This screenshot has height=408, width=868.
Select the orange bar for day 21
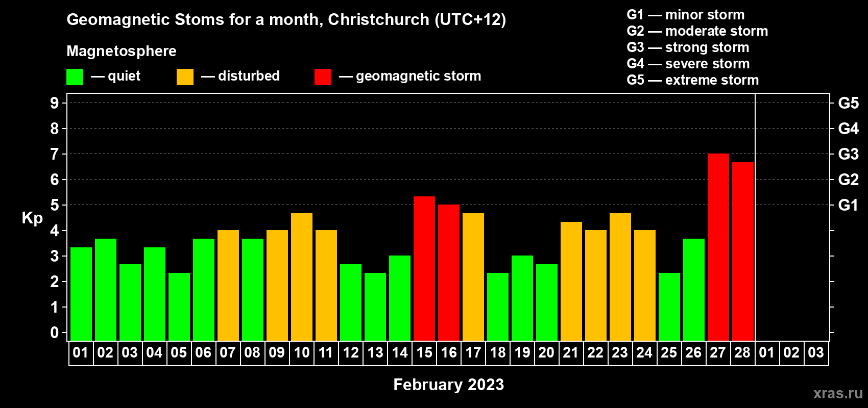[571, 281]
